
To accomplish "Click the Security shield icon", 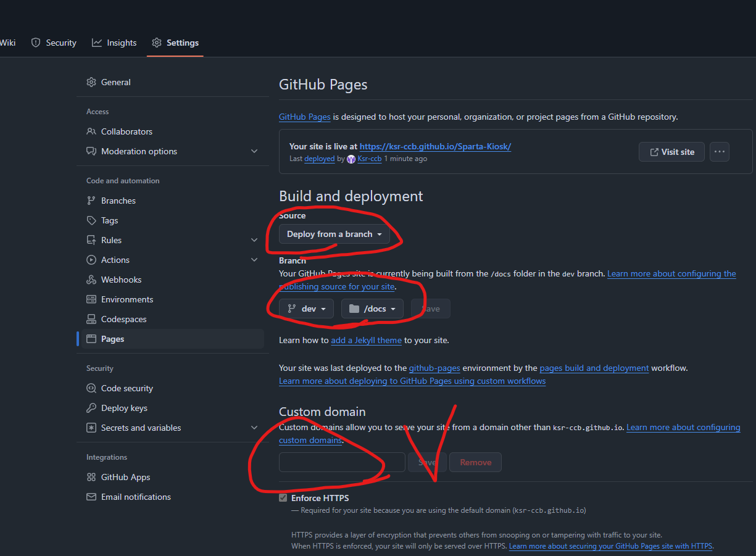I will point(36,43).
